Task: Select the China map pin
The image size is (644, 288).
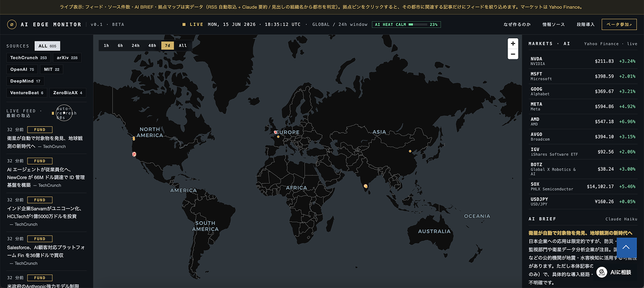Action: coord(410,151)
